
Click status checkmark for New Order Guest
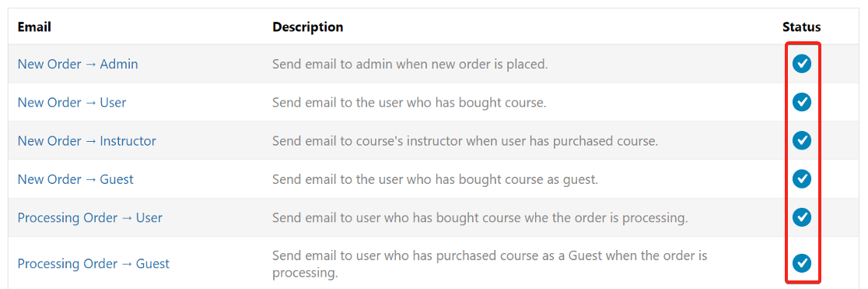tap(801, 178)
